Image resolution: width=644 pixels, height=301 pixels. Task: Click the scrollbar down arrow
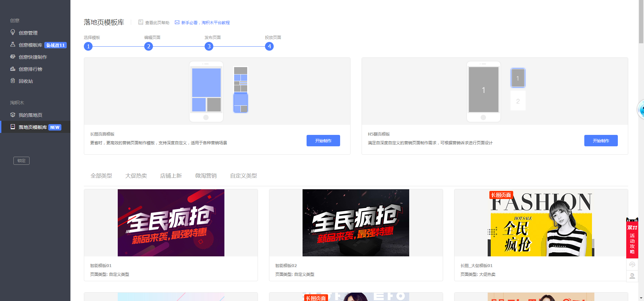coord(641,298)
